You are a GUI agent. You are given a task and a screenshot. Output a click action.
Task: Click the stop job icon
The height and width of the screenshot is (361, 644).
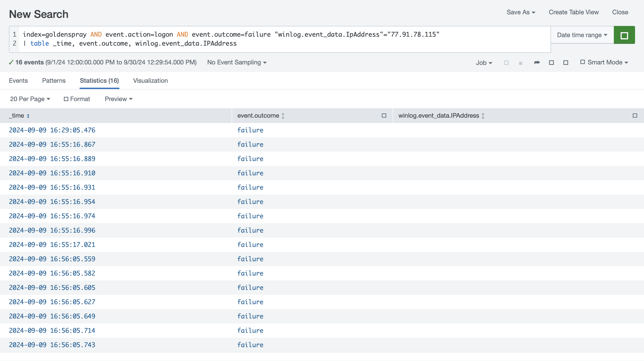521,63
